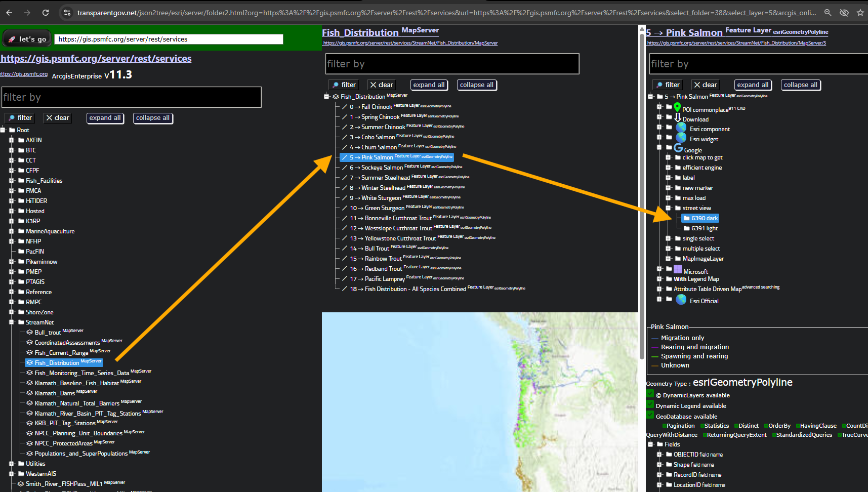Collapse the StreamNet folder node
The image size is (868, 492).
coord(11,322)
